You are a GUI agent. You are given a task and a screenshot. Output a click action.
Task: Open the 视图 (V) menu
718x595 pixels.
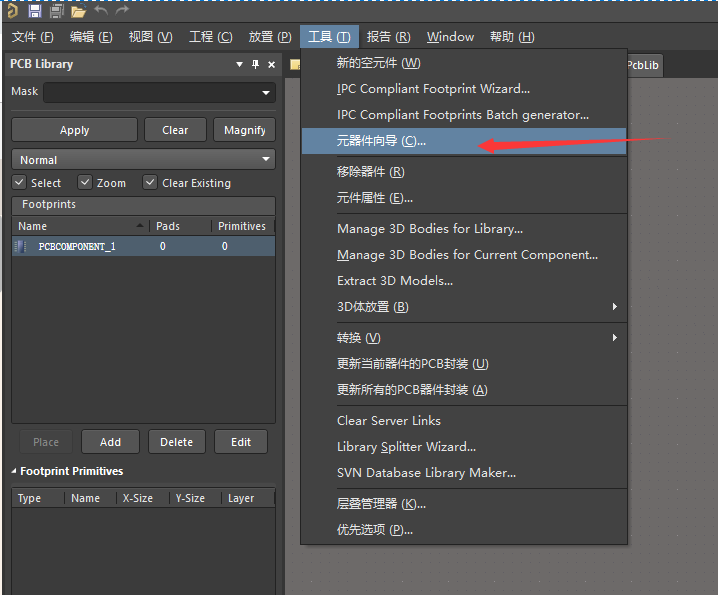point(150,37)
